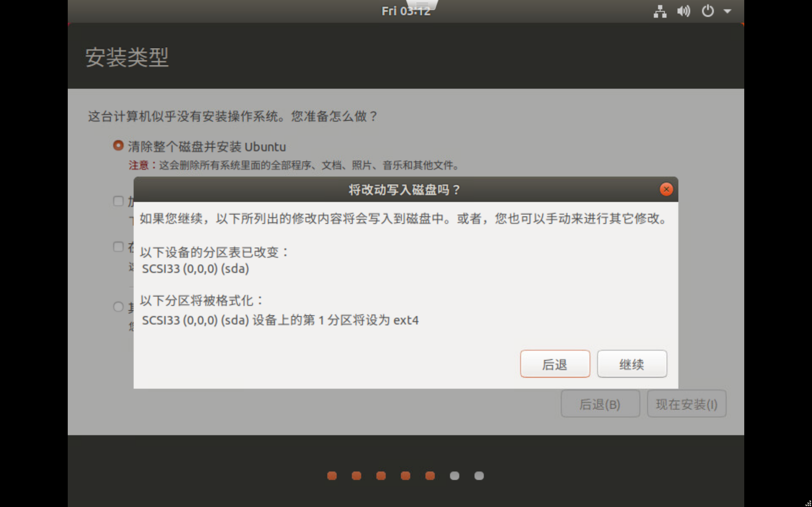Expand the system menu arrow
Screen dimensions: 812x507
click(727, 11)
